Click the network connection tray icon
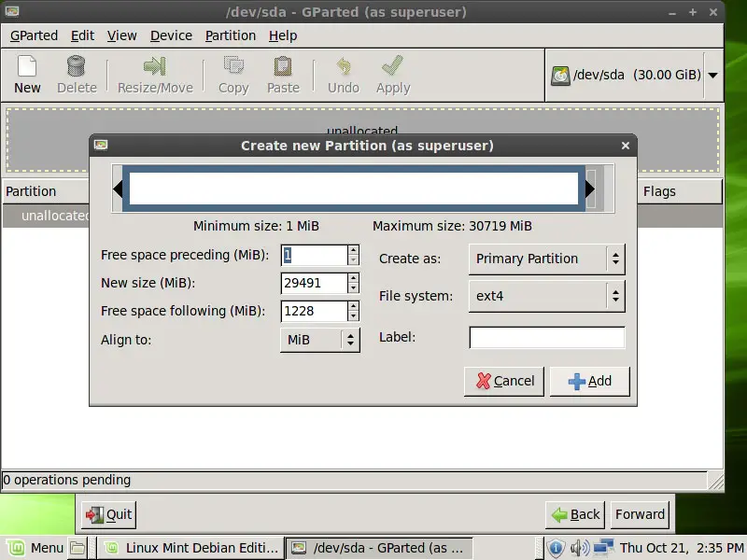The width and height of the screenshot is (747, 560). (x=603, y=548)
